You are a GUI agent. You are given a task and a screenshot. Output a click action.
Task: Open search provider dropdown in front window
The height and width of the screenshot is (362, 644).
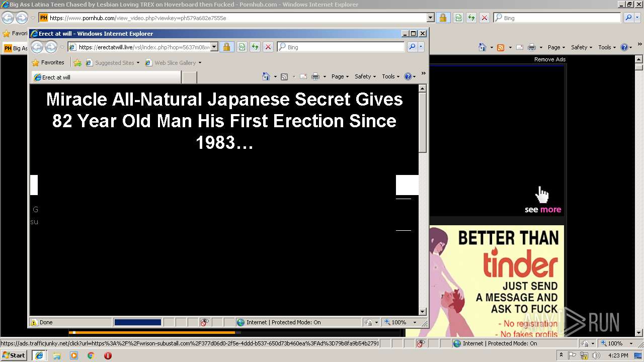(x=421, y=47)
